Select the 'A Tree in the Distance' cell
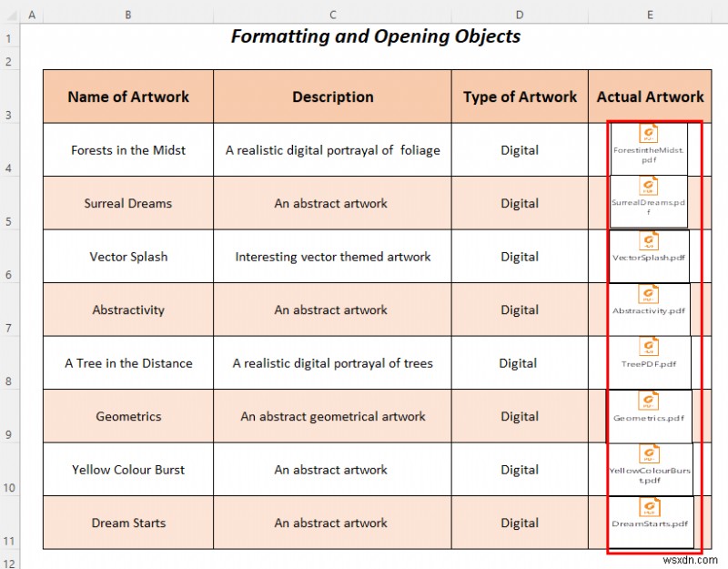The height and width of the screenshot is (569, 728). (128, 362)
